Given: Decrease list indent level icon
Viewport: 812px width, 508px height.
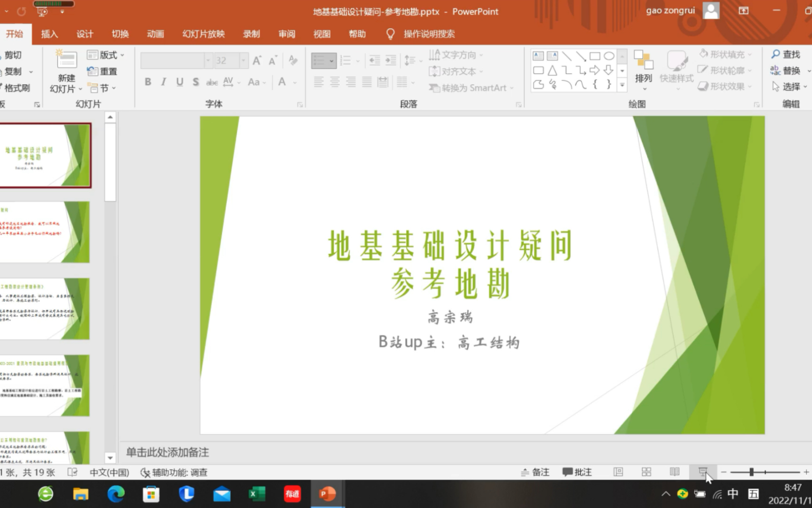Looking at the screenshot, I should click(x=375, y=61).
